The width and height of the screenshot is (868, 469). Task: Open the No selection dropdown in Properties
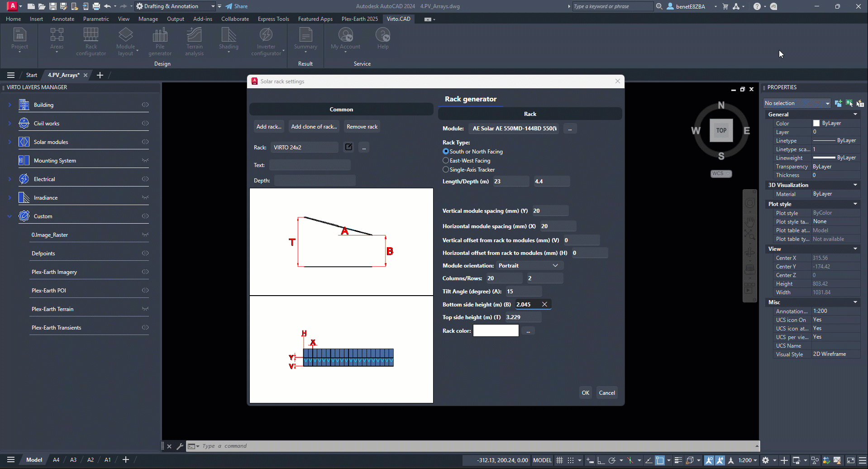tap(797, 103)
